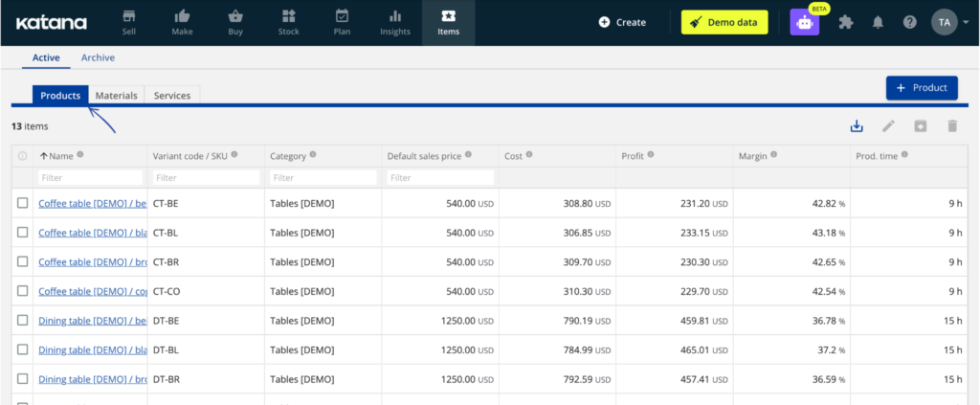Open the Stock section
The image size is (980, 405).
point(289,23)
